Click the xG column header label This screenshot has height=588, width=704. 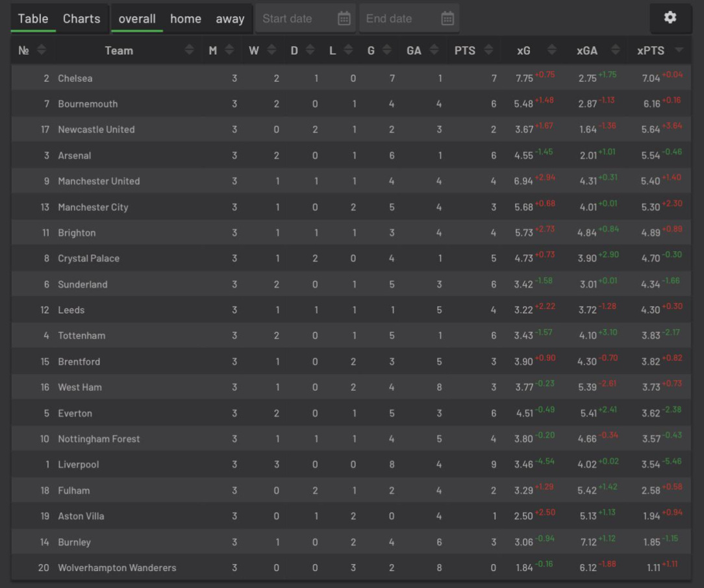coord(523,51)
